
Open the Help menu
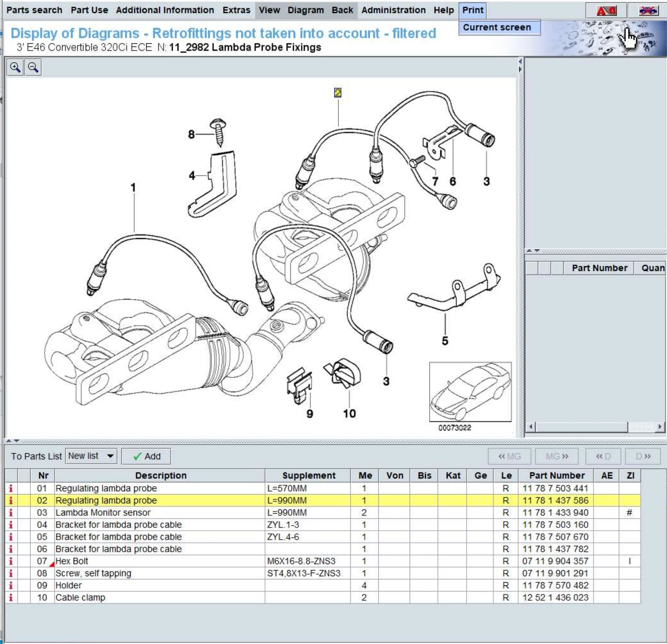(x=444, y=10)
